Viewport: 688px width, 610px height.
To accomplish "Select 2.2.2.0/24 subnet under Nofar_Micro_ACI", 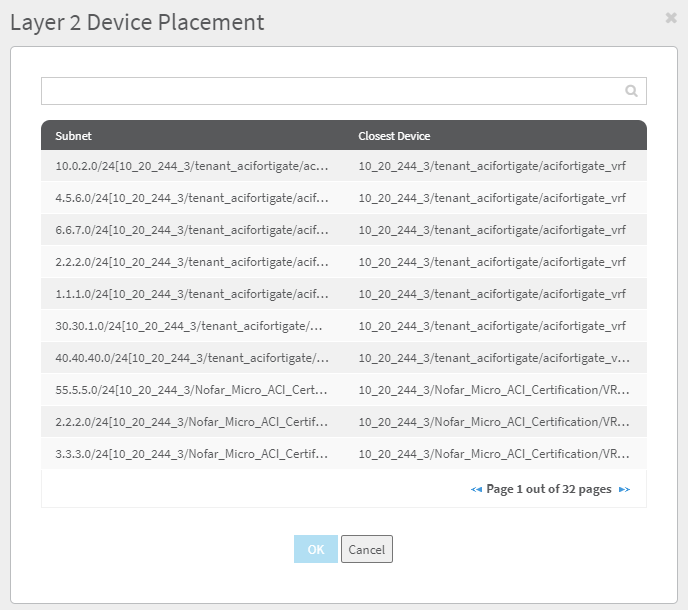I will click(x=191, y=422).
